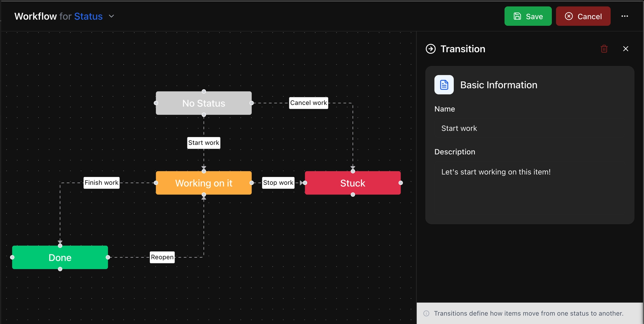
Task: Open the three-dot more options menu
Action: pyautogui.click(x=625, y=16)
